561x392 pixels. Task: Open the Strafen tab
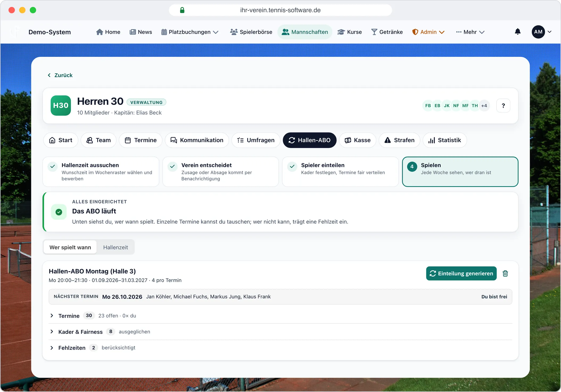click(399, 140)
